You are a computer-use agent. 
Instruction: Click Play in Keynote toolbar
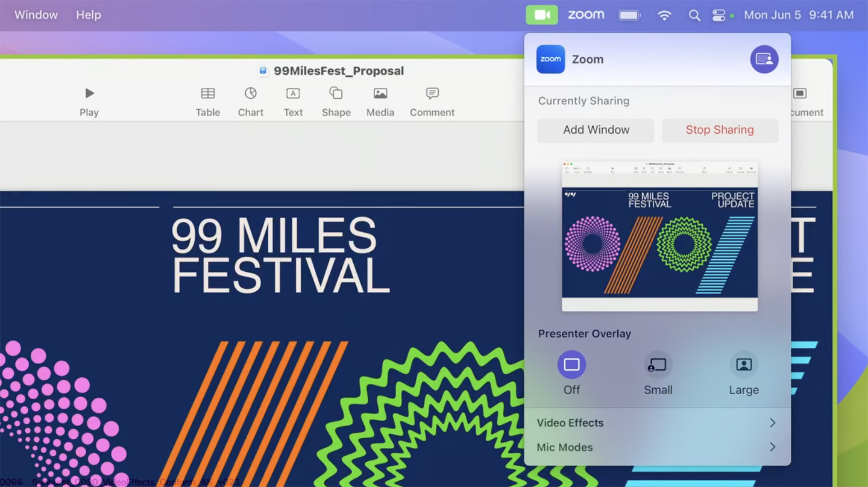(x=89, y=102)
